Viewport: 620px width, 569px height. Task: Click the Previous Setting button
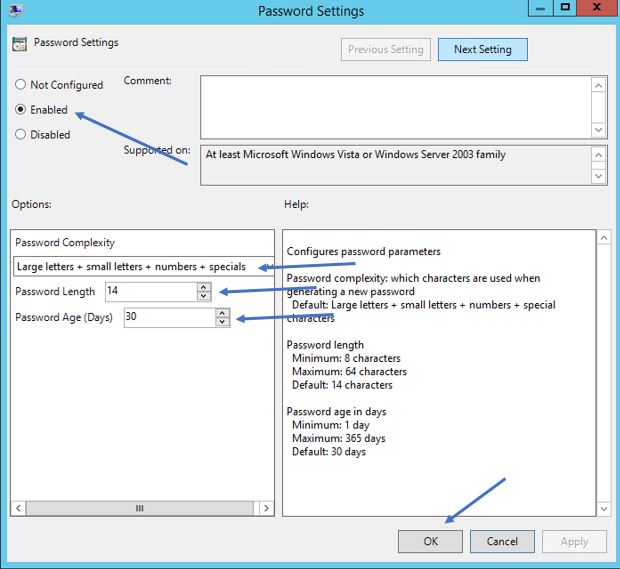coord(386,49)
